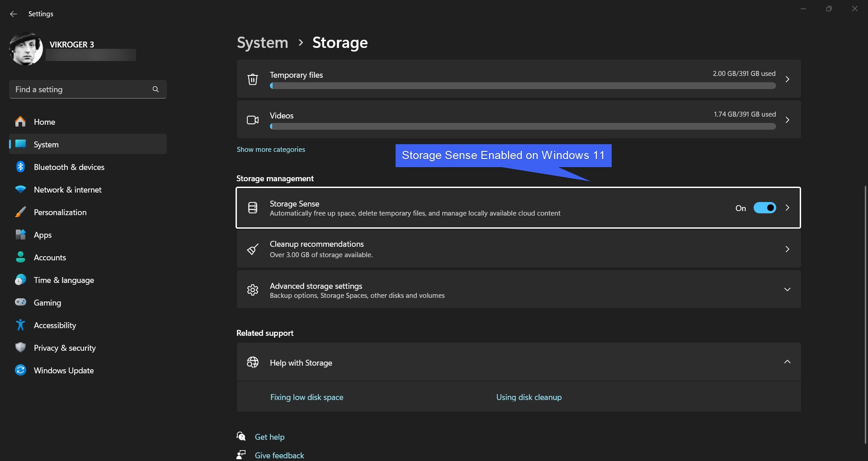
Task: Select System in the sidebar
Action: (88, 144)
